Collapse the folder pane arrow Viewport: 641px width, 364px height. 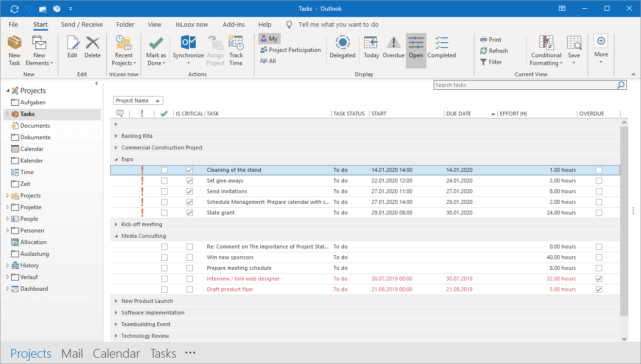96,83
